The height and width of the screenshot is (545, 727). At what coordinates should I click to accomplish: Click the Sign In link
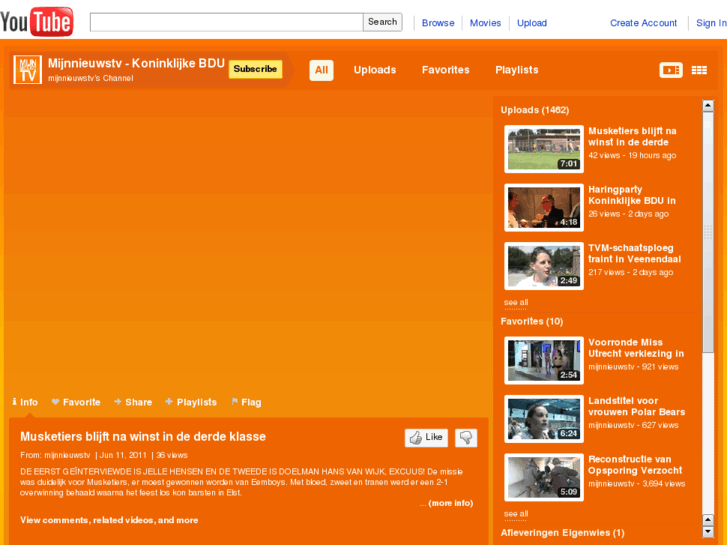tap(711, 23)
